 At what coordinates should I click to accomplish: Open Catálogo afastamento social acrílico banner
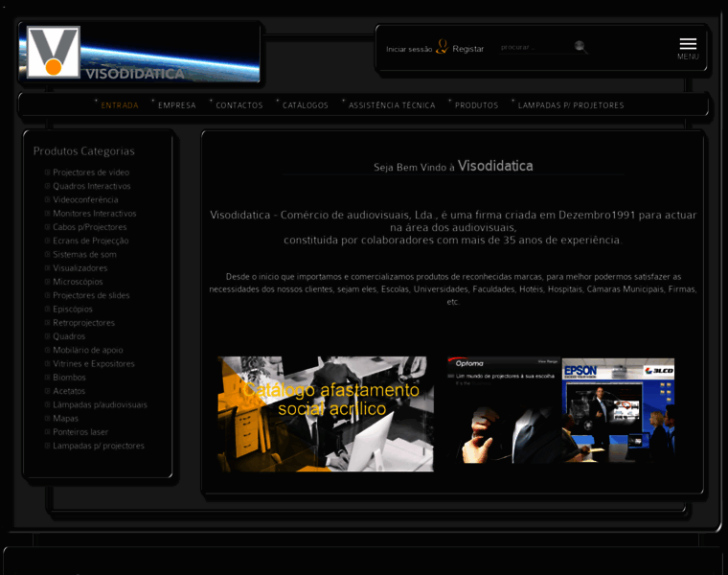(326, 414)
